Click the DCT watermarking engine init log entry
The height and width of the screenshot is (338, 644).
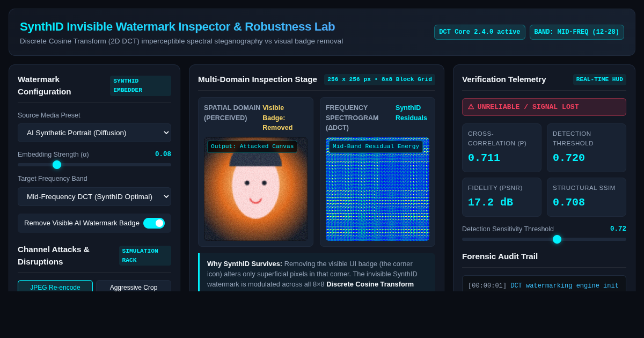click(543, 286)
